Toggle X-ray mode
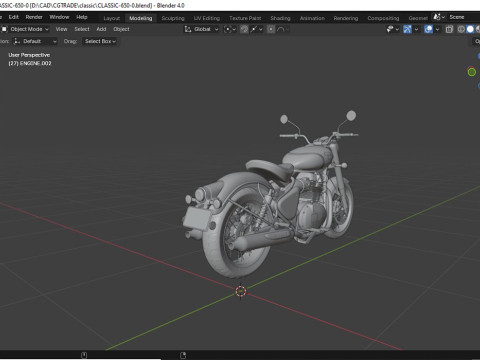Image resolution: width=480 pixels, height=360 pixels. coord(449,29)
